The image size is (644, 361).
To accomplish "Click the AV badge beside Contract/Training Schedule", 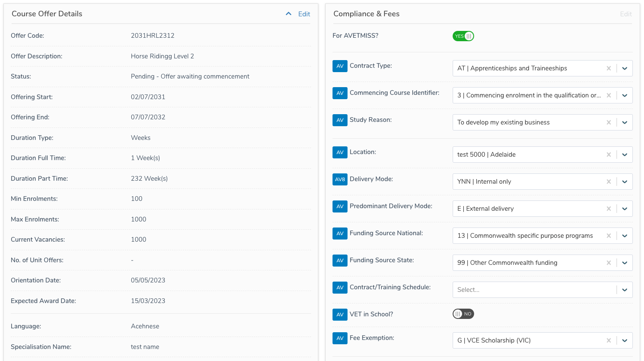I will click(x=340, y=288).
